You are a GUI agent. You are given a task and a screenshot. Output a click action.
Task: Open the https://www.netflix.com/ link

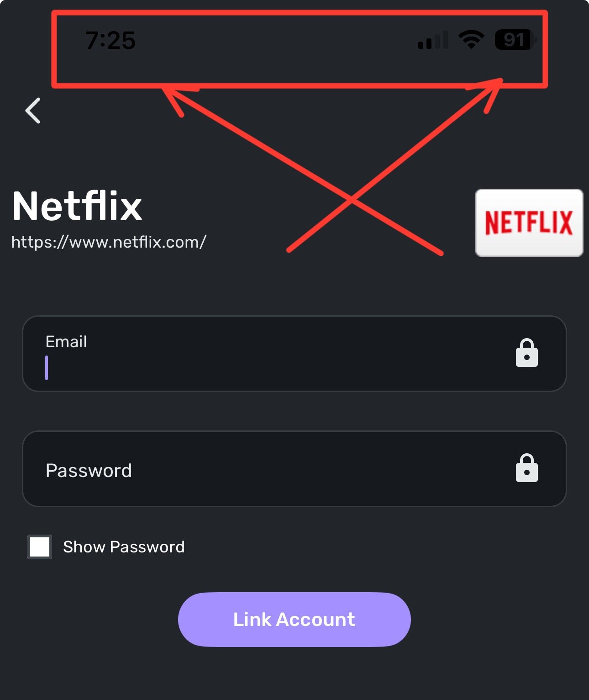[109, 242]
